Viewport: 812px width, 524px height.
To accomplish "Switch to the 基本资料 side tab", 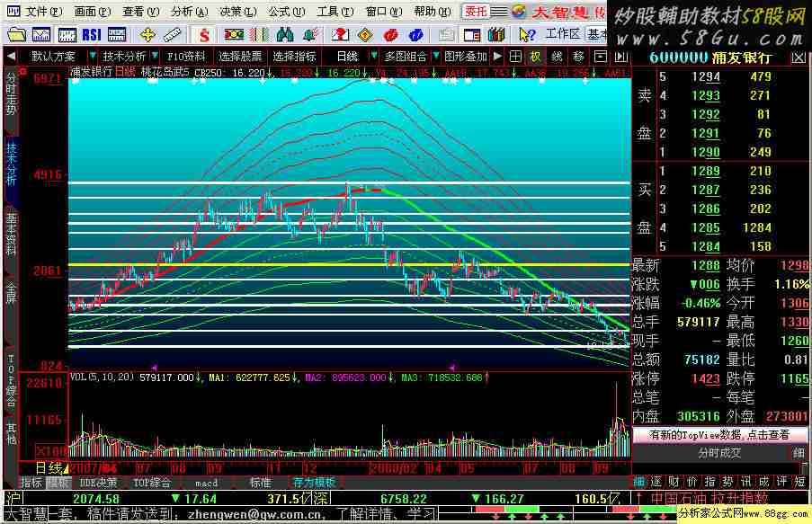I will 11,234.
